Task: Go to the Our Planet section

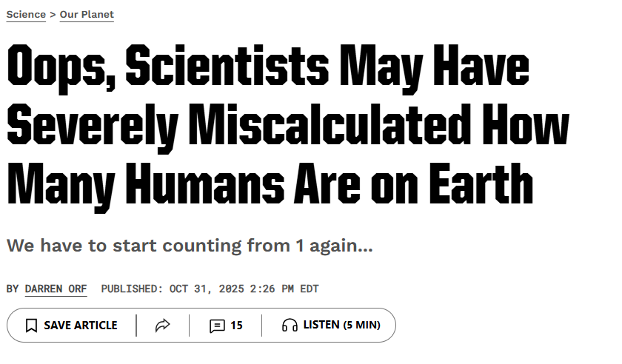Action: pos(87,15)
